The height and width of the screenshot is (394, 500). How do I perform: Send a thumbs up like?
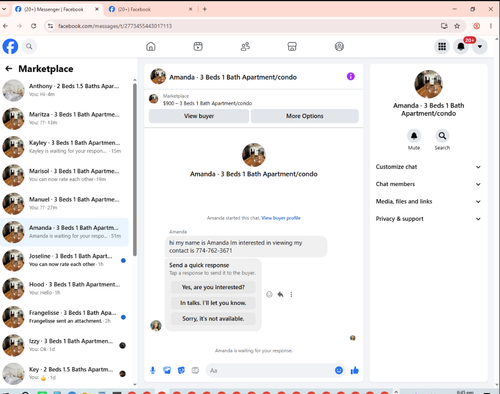(x=355, y=370)
